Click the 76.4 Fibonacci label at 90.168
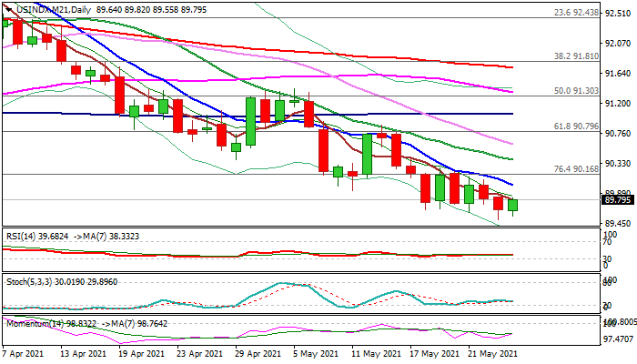Viewport: 637px width, 364px height. tap(576, 168)
